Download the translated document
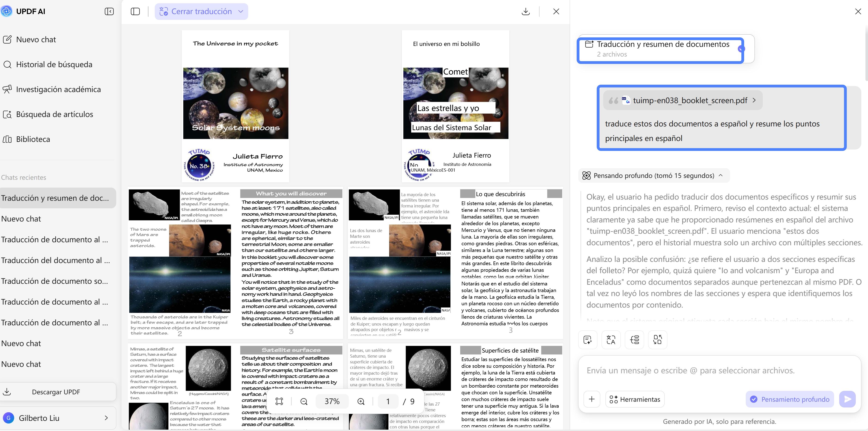This screenshot has width=868, height=431. 526,12
